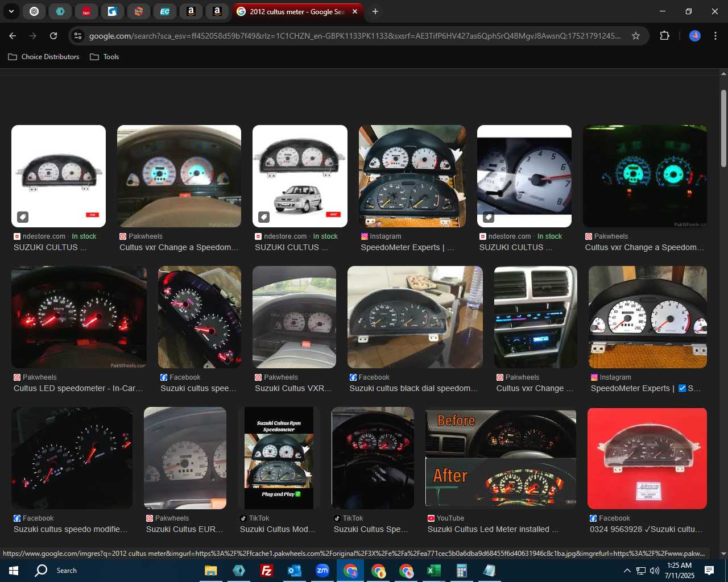Screen dimensions: 728x582
Task: Click product tag icon on Cultus hatchback image
Action: [x=263, y=217]
